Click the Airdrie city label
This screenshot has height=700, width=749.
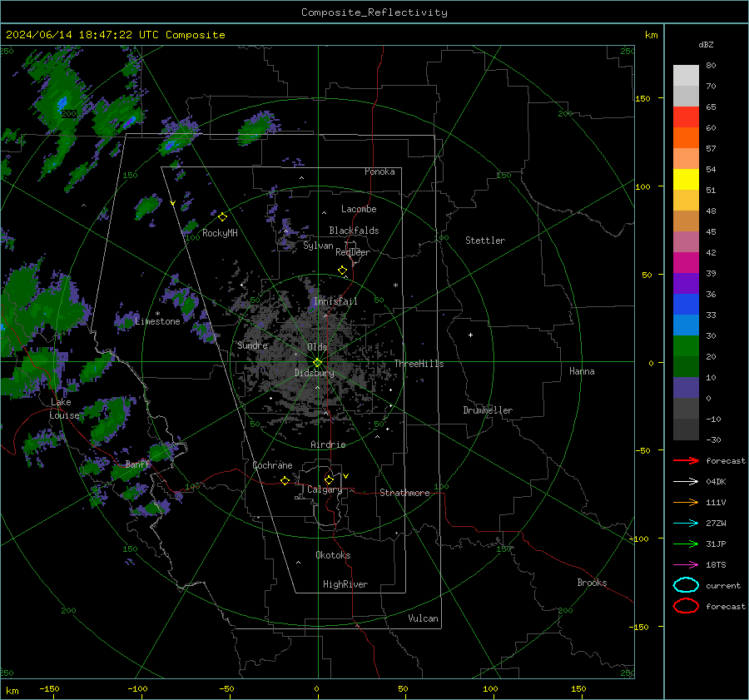tap(328, 444)
